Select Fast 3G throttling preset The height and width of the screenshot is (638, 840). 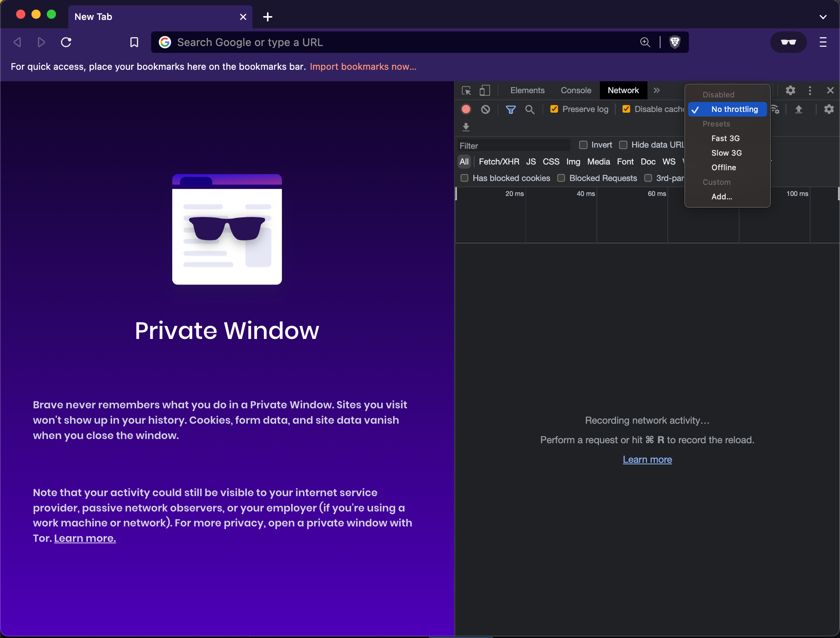[727, 138]
